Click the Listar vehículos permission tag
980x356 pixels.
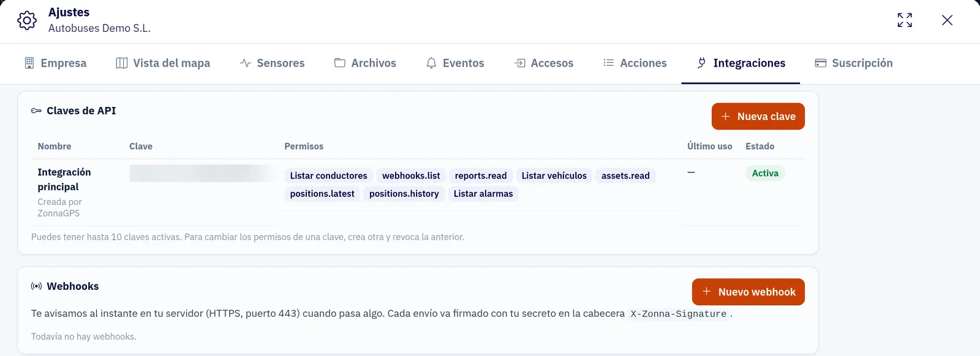point(554,176)
